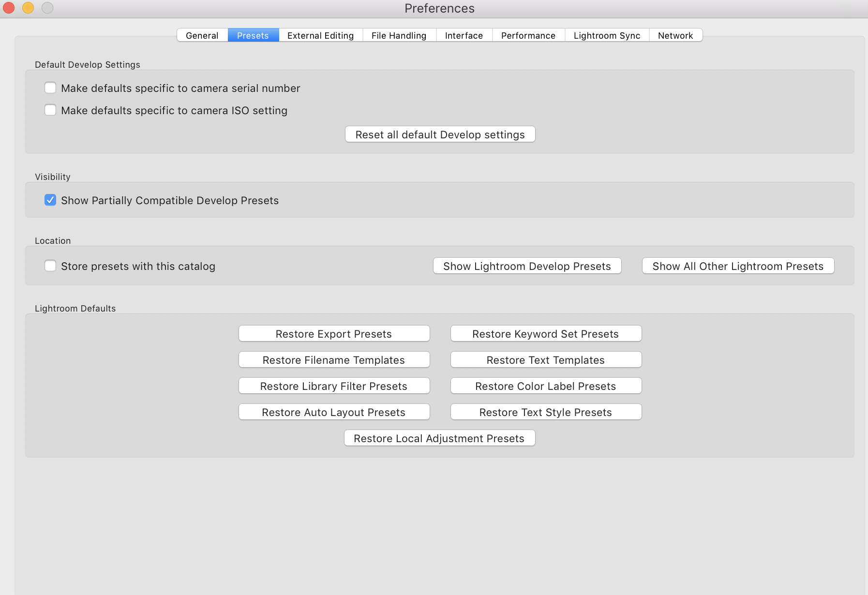Go to the File Handling tab

click(x=399, y=35)
